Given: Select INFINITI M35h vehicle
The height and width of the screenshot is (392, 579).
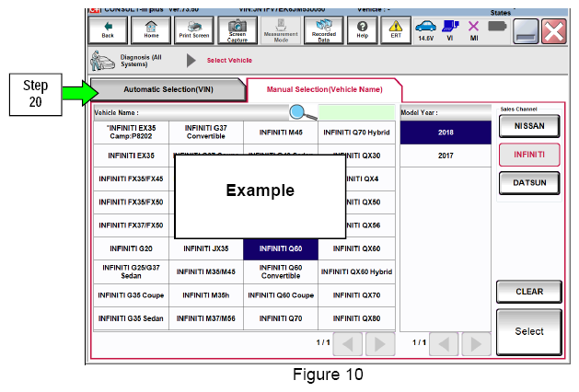Looking at the screenshot, I should point(206,295).
